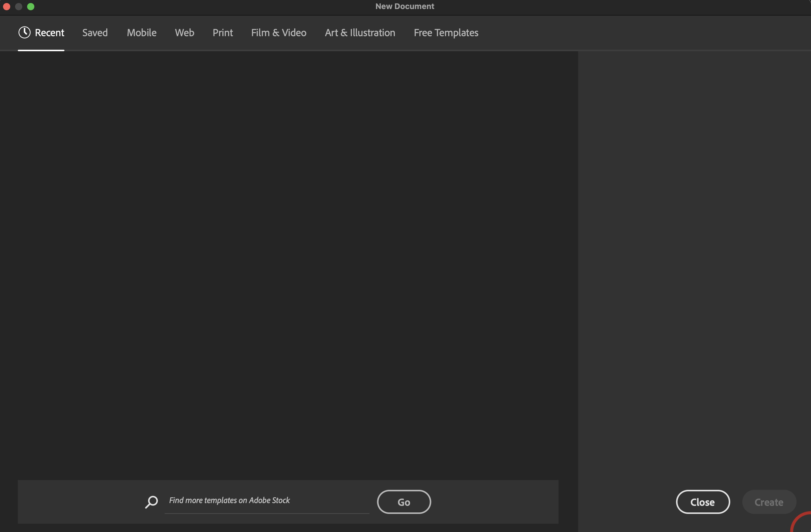This screenshot has width=811, height=532.
Task: Open the Art & Illustration tab
Action: pyautogui.click(x=360, y=33)
